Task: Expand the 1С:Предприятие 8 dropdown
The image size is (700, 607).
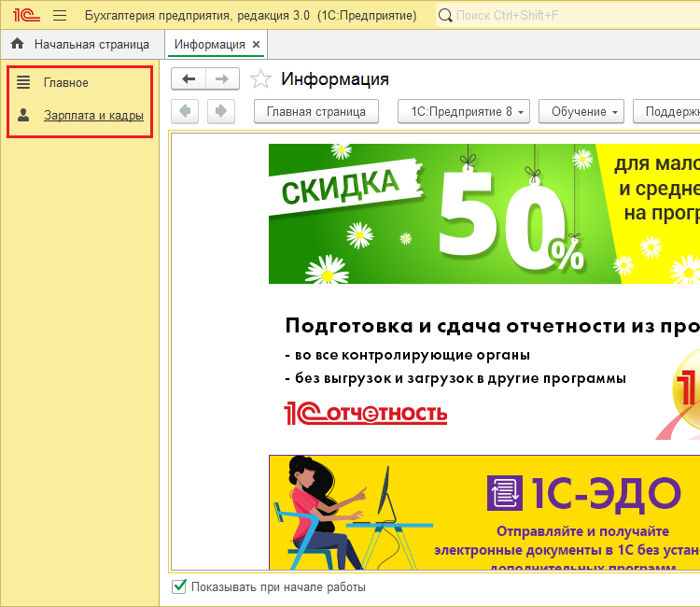Action: 464,111
